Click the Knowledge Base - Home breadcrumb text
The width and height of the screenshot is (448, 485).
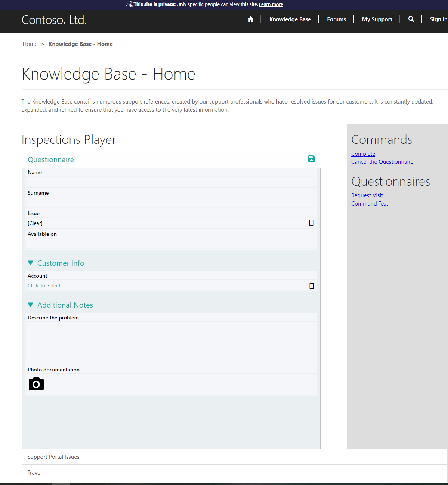[81, 44]
